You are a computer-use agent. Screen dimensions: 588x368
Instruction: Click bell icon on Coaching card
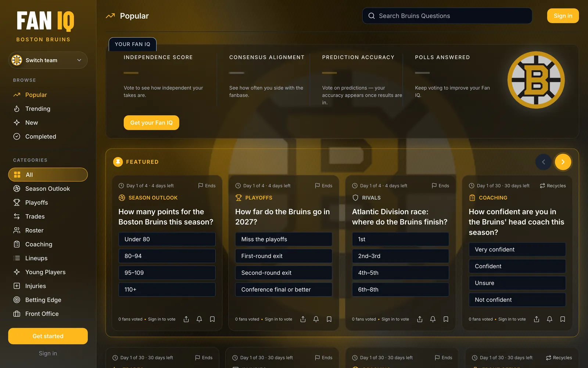(x=549, y=319)
